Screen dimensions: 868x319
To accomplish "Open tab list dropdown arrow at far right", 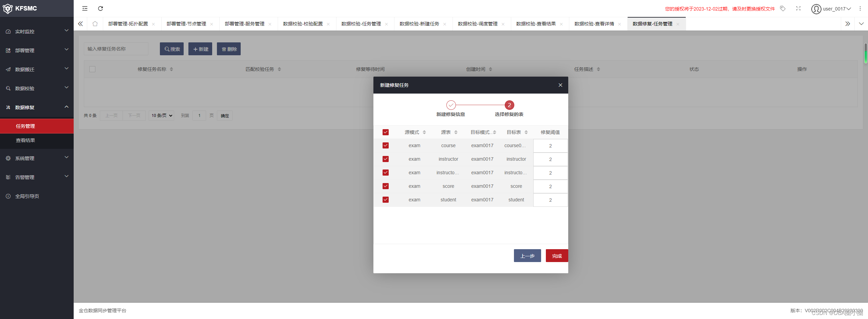I will [861, 24].
